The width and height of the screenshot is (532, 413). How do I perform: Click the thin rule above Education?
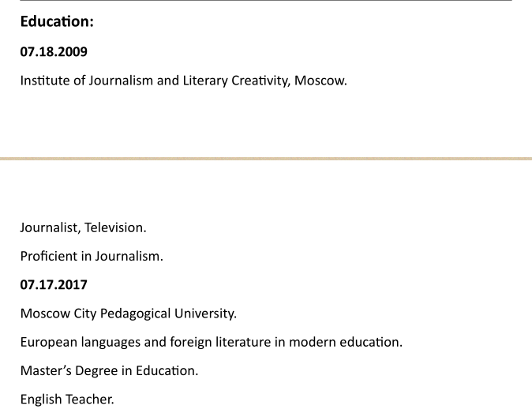[266, 1]
